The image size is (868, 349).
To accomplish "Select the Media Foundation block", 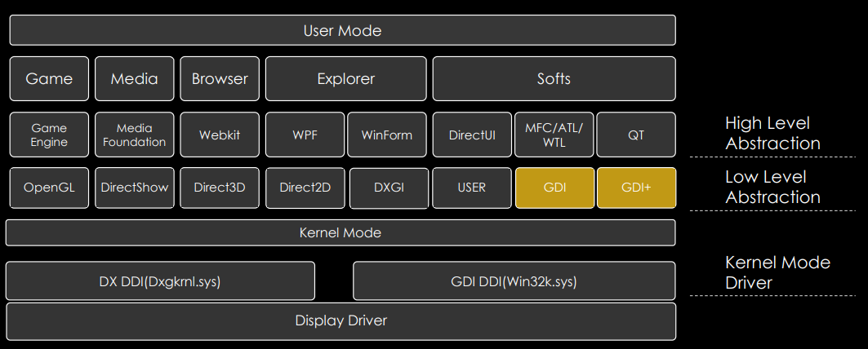I will coord(134,135).
